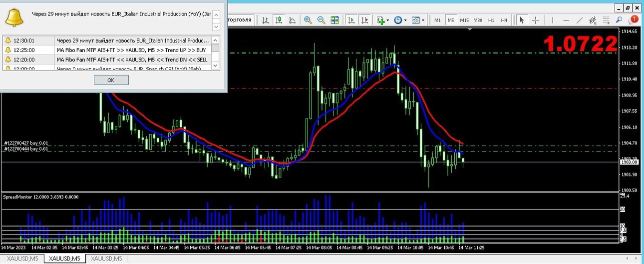
Task: Zoom in on the chart
Action: [308, 20]
